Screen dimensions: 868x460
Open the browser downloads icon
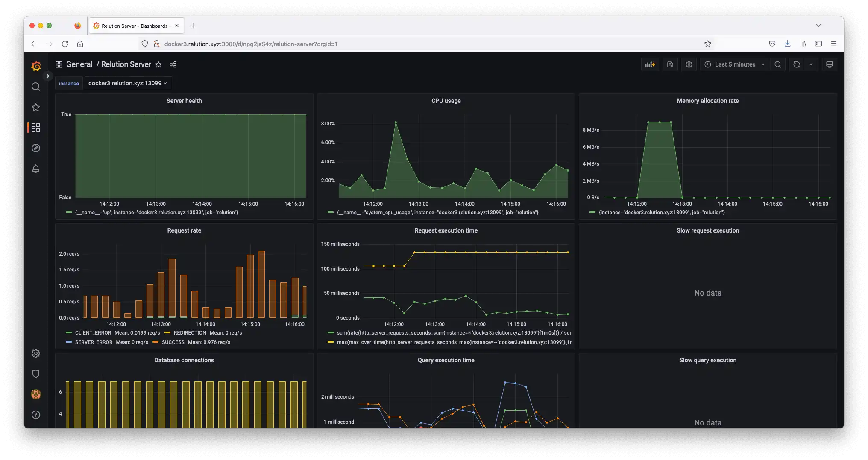pyautogui.click(x=787, y=44)
